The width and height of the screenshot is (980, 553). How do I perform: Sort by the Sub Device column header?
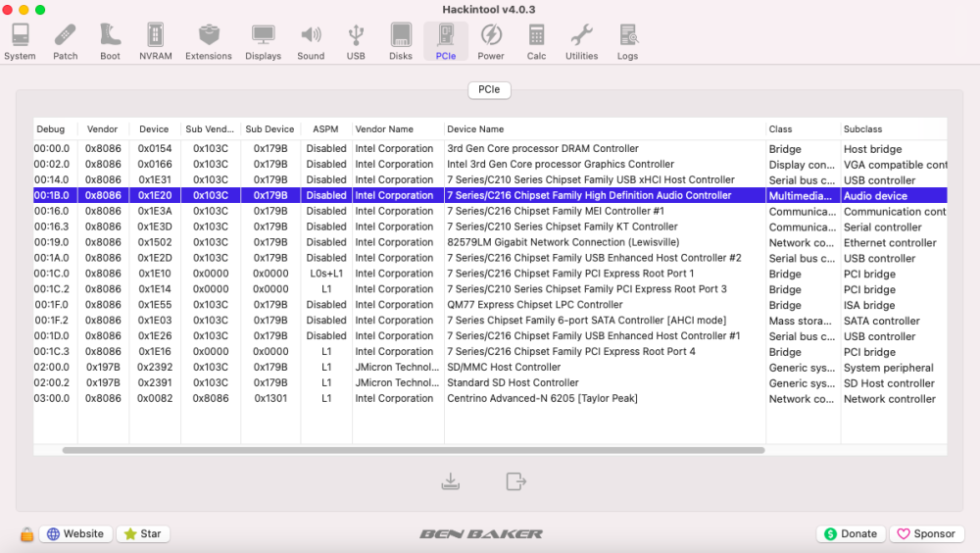(x=270, y=128)
